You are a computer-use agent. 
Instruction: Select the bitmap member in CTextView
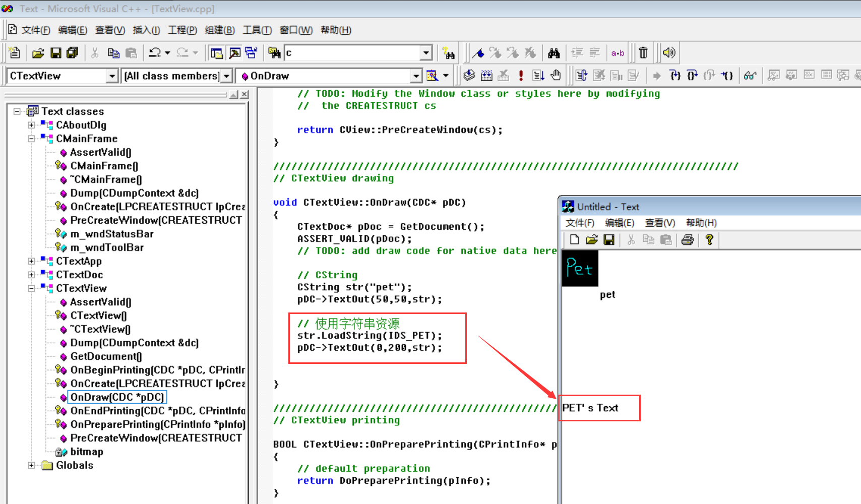(87, 452)
